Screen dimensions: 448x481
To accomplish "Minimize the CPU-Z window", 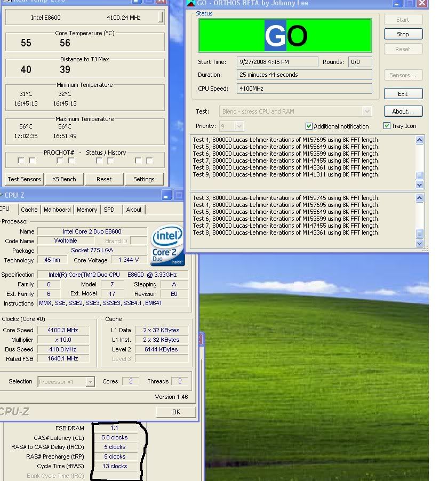I will (x=166, y=195).
